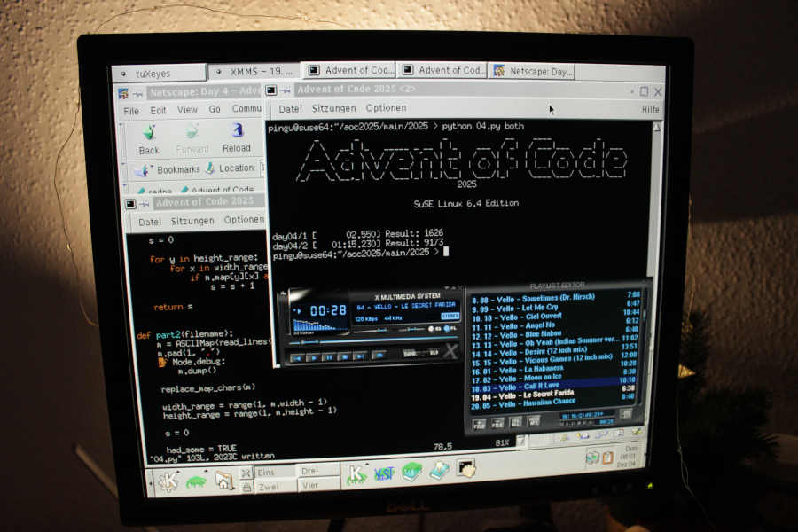This screenshot has width=798, height=532.
Task: Open the Hilfe menu in terminal
Action: [x=650, y=109]
